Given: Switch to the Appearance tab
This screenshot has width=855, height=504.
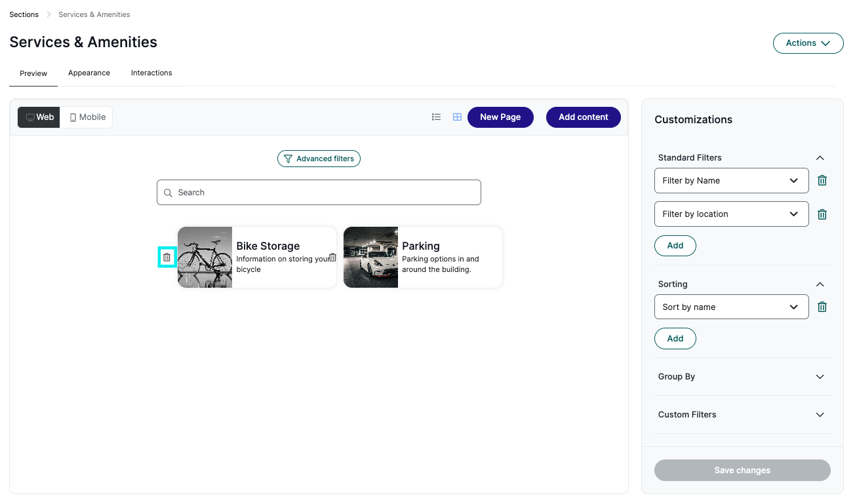Looking at the screenshot, I should click(89, 73).
